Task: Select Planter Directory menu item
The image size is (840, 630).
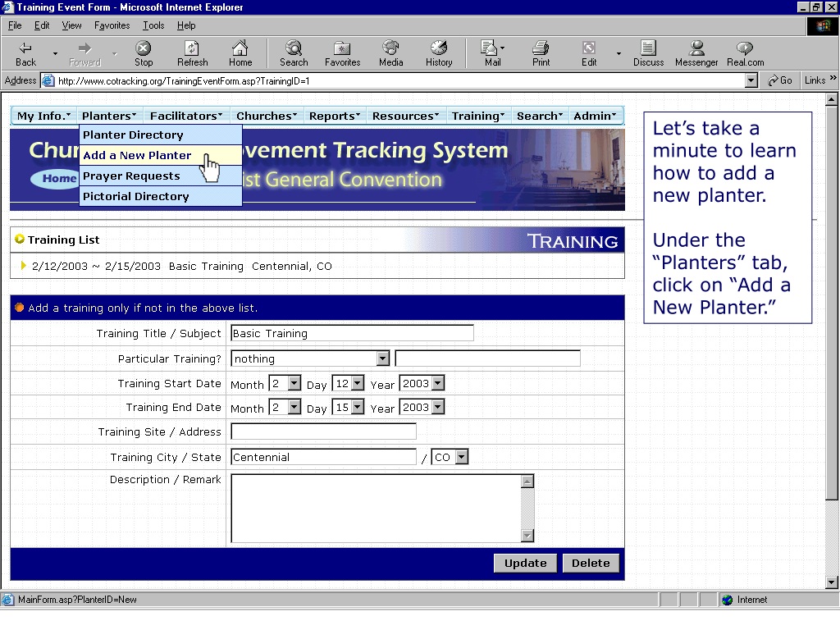Action: (160, 135)
